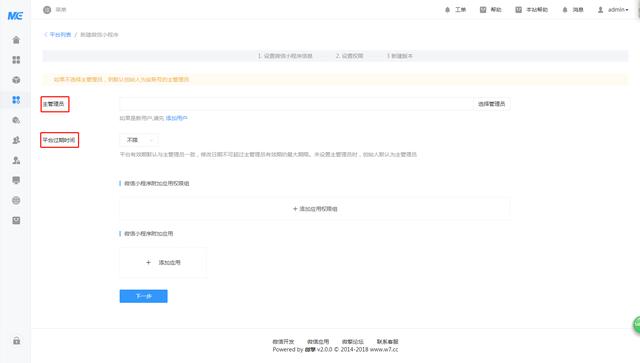Open 本站帮助 site help in top bar
Image resolution: width=640 pixels, height=363 pixels.
(x=531, y=9)
